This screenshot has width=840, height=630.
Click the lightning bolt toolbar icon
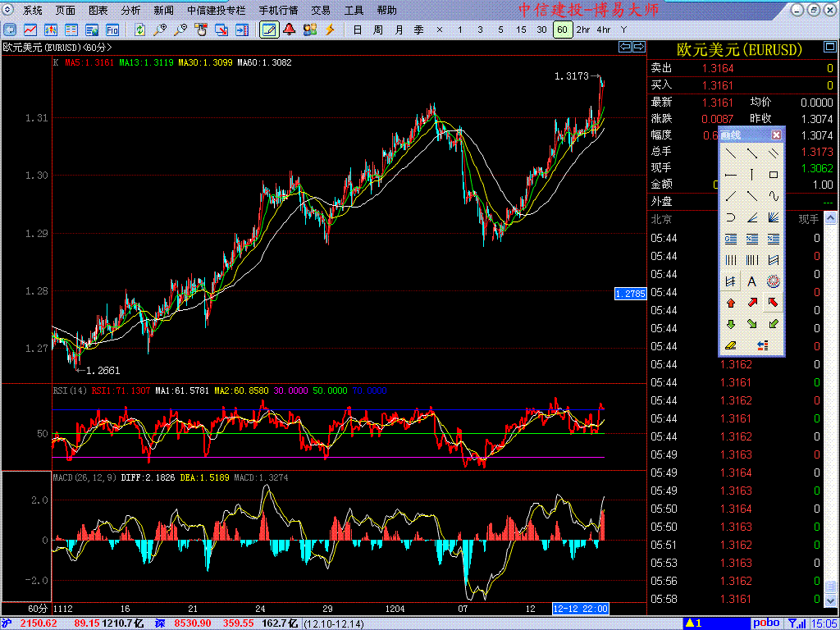[331, 30]
